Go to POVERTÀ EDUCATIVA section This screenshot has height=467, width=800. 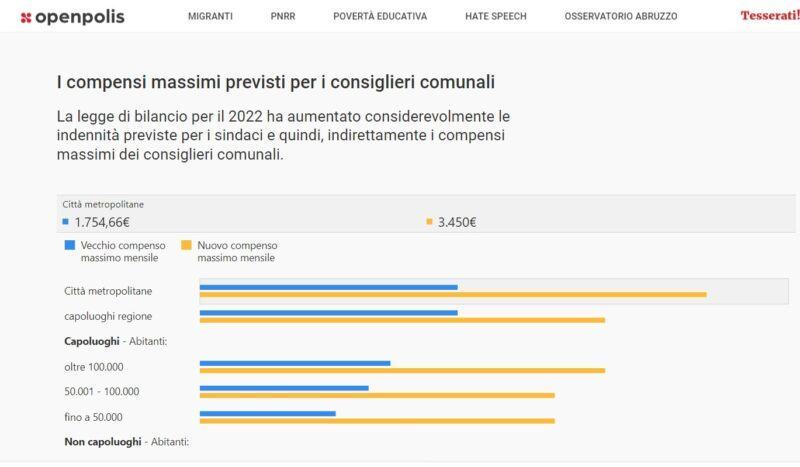click(380, 16)
